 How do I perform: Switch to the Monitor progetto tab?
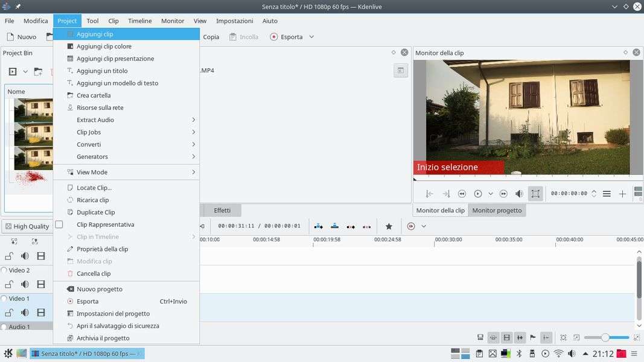click(497, 211)
